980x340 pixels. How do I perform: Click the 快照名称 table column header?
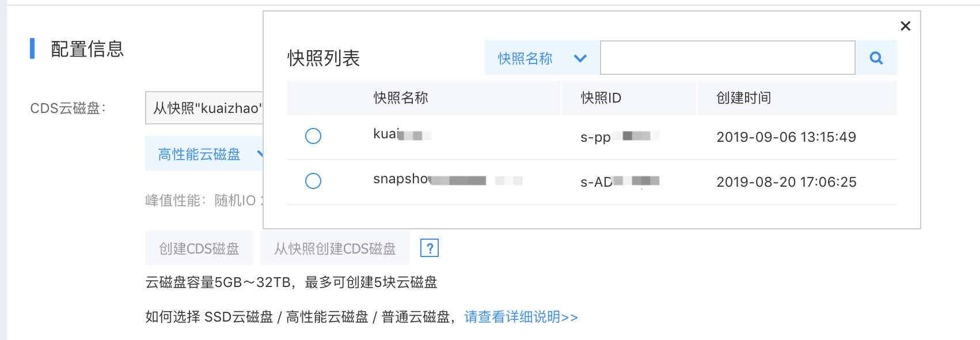(401, 98)
